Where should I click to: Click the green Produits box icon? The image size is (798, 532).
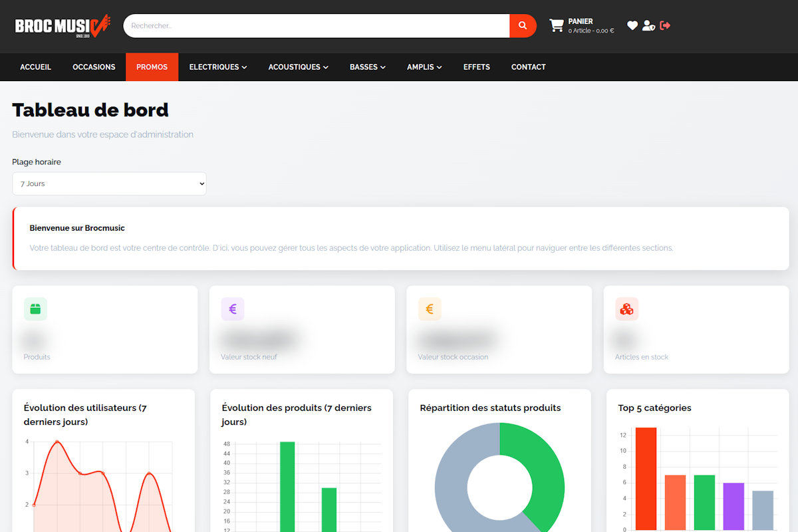[35, 309]
